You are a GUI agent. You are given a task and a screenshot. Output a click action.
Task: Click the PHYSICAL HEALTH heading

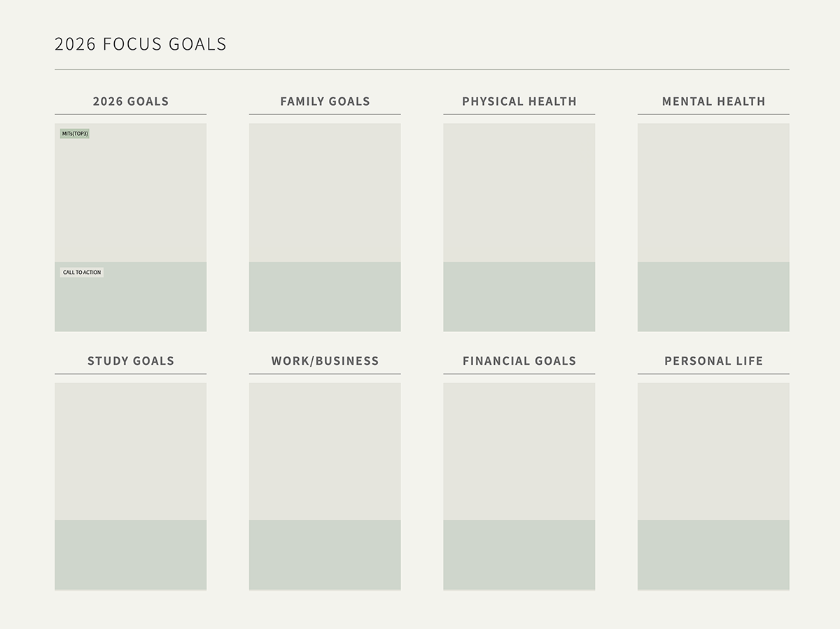click(x=519, y=102)
